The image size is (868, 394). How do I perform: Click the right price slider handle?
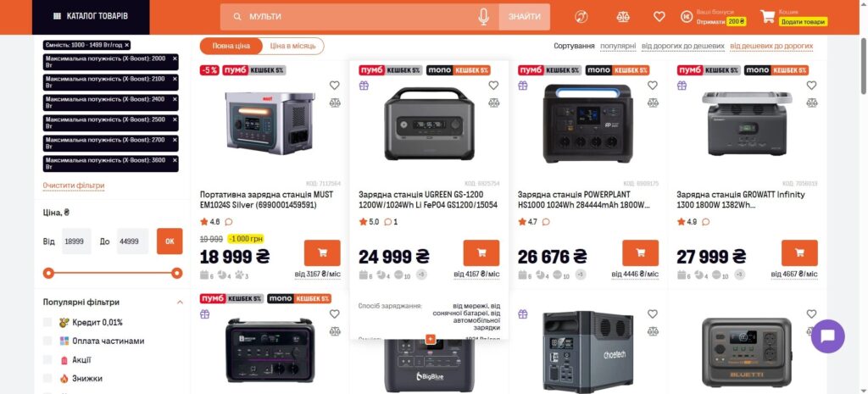[176, 273]
